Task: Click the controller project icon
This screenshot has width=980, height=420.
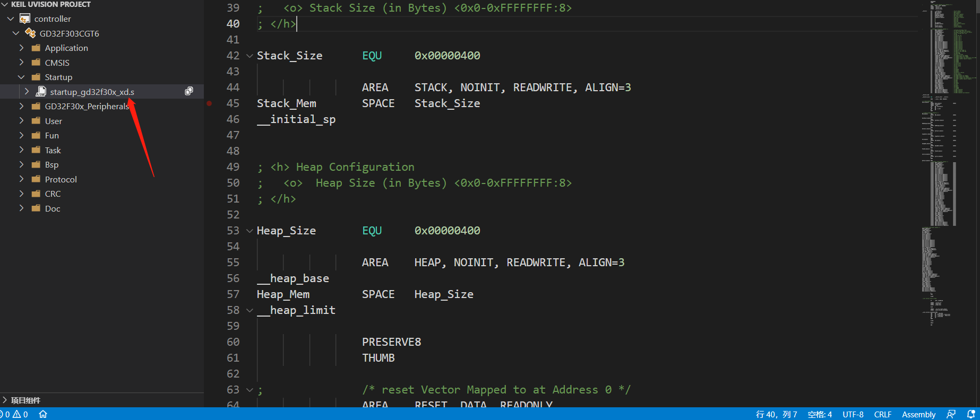Action: (25, 19)
